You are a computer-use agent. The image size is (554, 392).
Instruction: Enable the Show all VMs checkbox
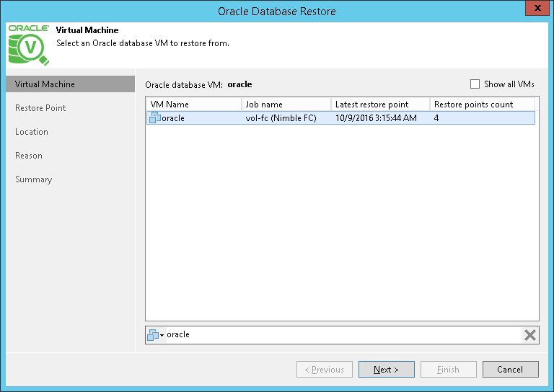click(475, 84)
